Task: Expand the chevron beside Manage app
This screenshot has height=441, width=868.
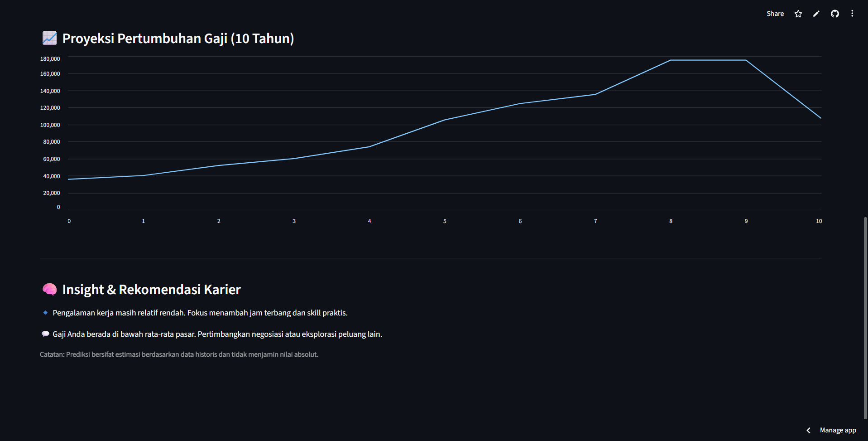Action: coord(809,430)
